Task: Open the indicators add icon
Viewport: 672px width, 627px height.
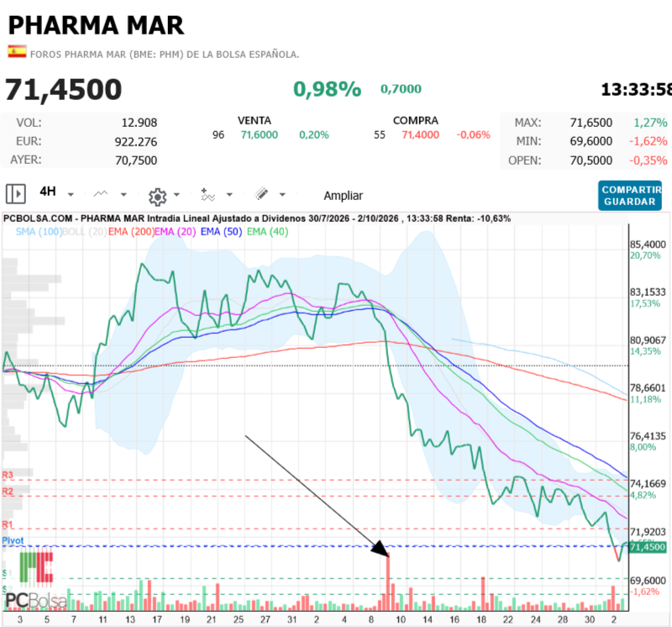Action: (x=207, y=194)
